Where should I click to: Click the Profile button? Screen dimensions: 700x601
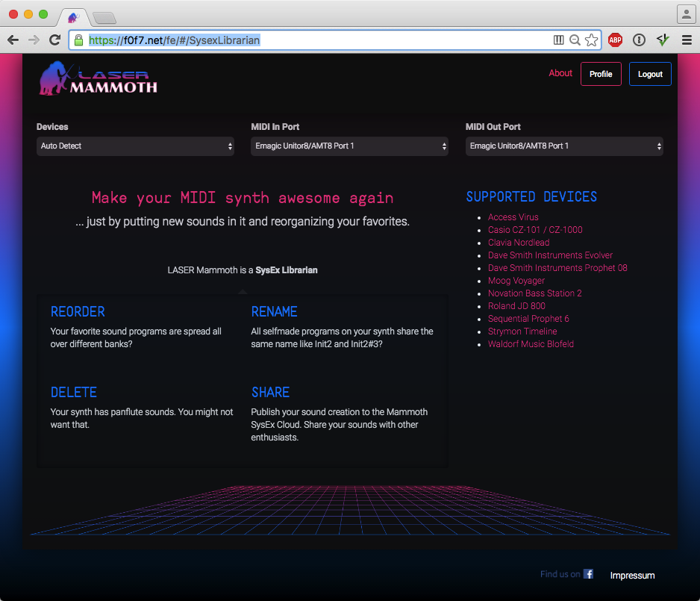pyautogui.click(x=601, y=74)
